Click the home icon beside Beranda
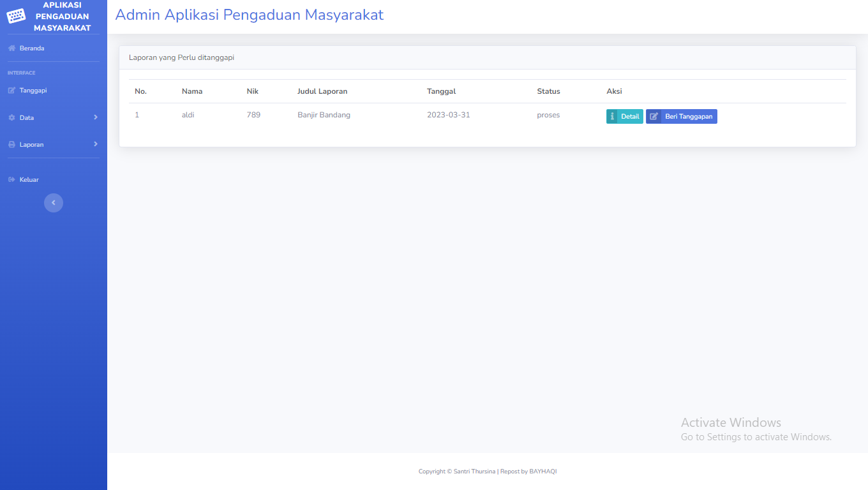Screen dimensions: 868x490 [11, 48]
